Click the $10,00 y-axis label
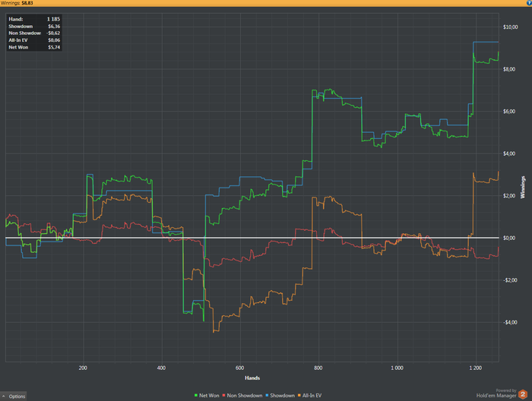532x401 pixels. (x=510, y=27)
